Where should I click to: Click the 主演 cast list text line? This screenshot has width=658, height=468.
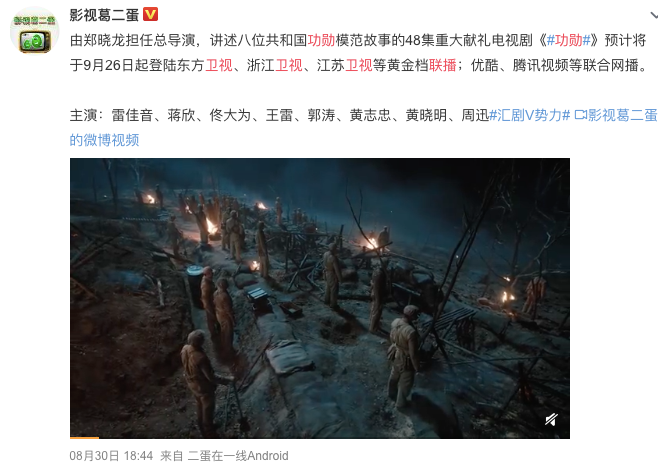coord(279,115)
